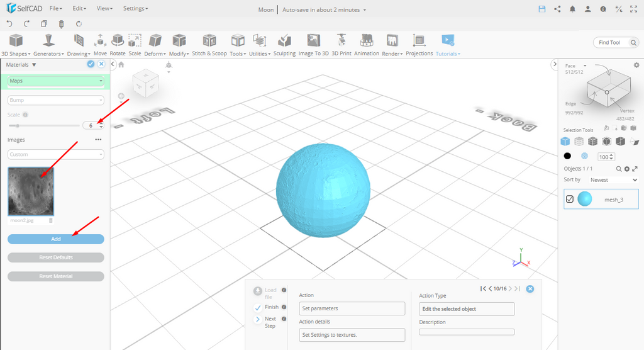Adjust the Scale slider
The height and width of the screenshot is (350, 644).
point(17,125)
